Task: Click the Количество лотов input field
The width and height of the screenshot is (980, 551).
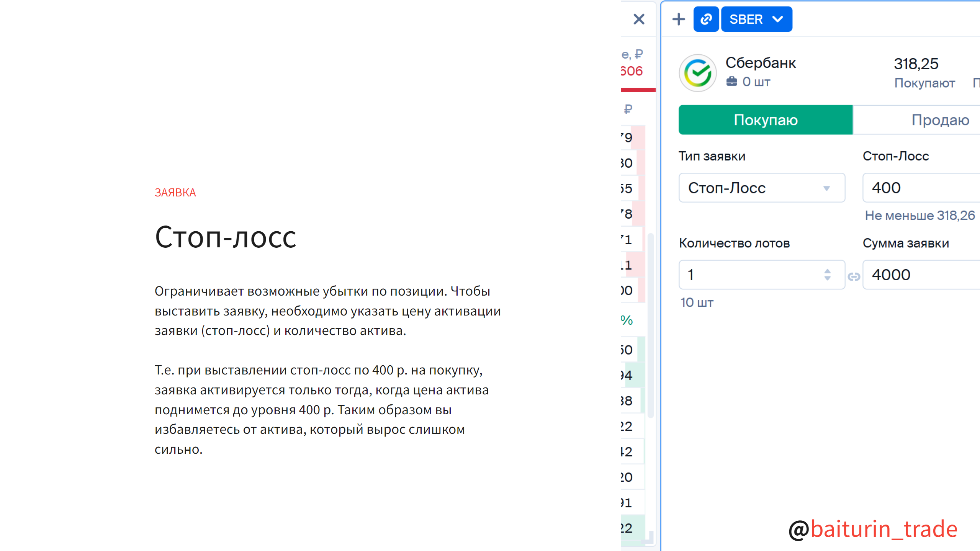Action: [x=762, y=275]
